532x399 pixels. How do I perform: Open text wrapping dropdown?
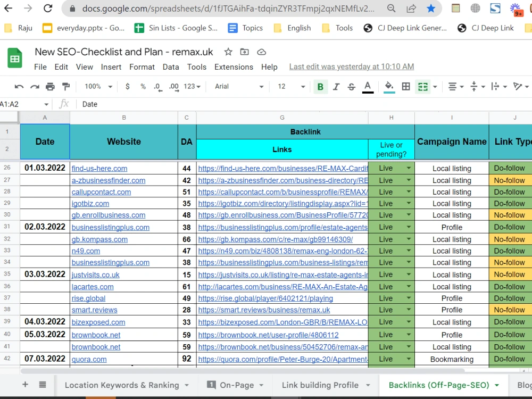coord(499,87)
